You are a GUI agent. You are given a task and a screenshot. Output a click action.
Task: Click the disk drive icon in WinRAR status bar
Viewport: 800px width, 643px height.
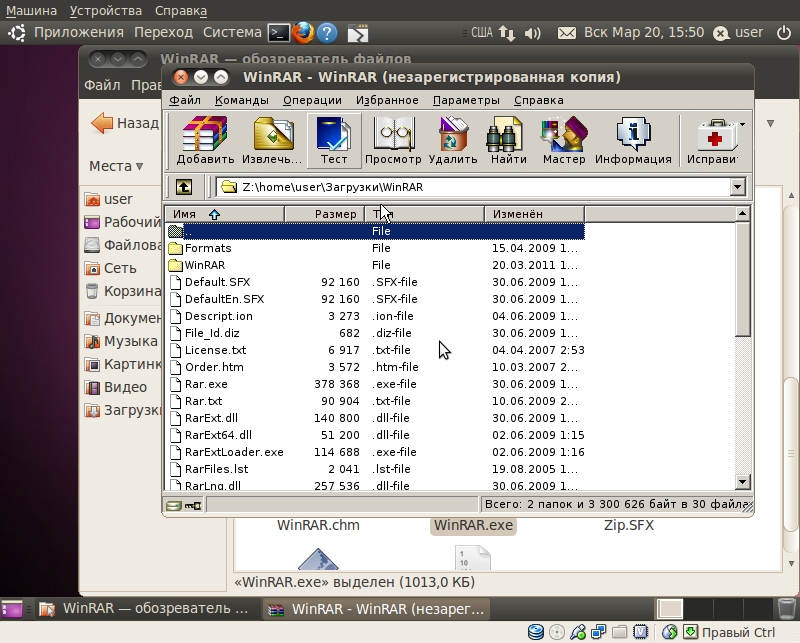click(x=174, y=506)
